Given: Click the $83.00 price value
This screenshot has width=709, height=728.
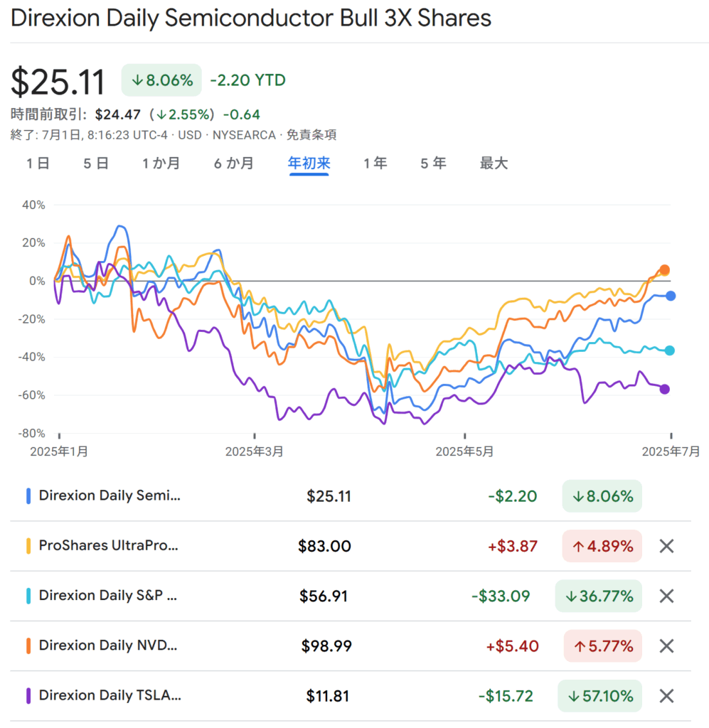Looking at the screenshot, I should coord(324,546).
